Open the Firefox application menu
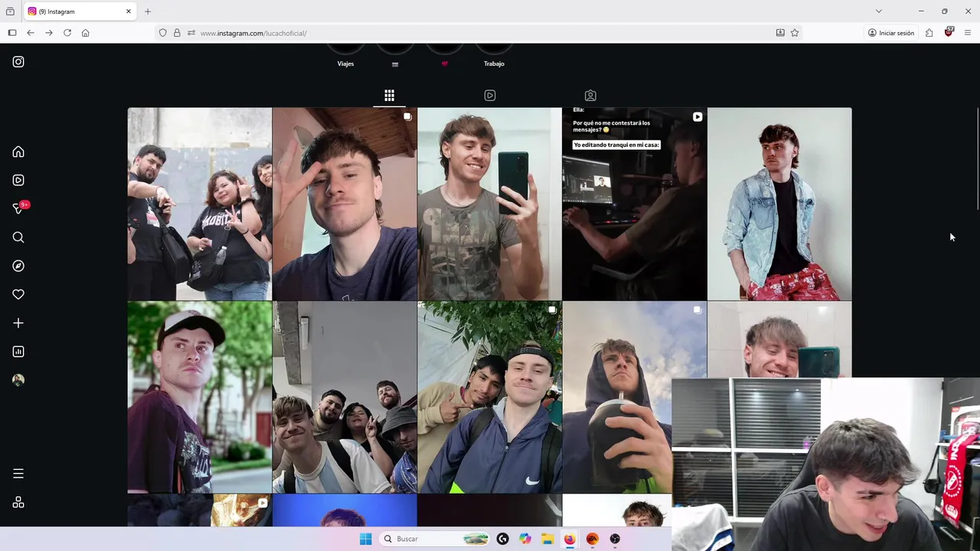Viewport: 980px width, 551px height. point(968,33)
